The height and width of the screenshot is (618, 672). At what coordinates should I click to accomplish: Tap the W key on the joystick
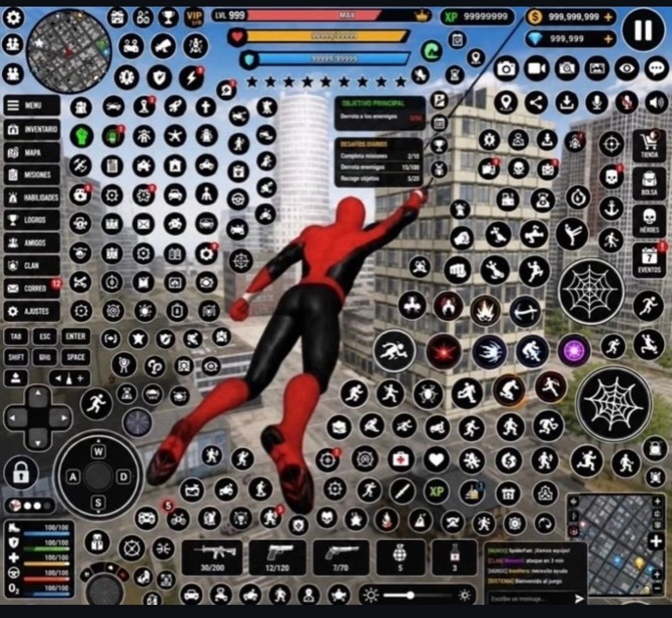(x=98, y=451)
